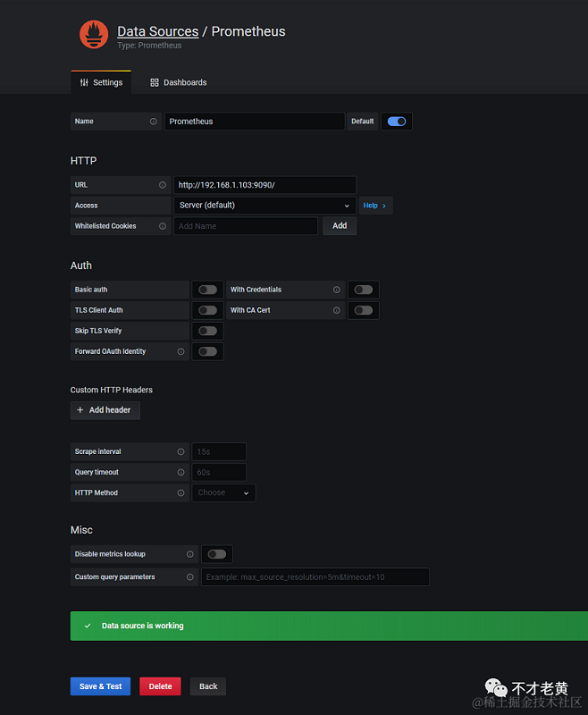Click the Type: Prometheus subtitle text
Screen dimensions: 588x715
[x=149, y=46]
